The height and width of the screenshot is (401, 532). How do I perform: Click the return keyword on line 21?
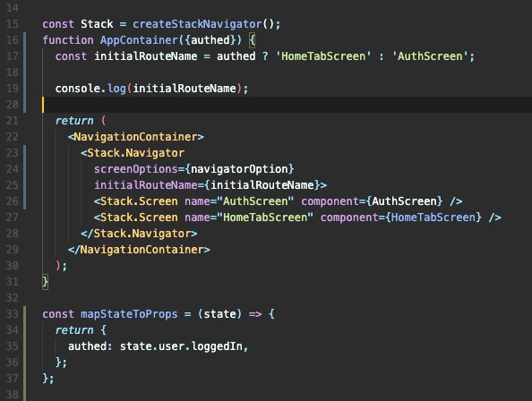74,121
